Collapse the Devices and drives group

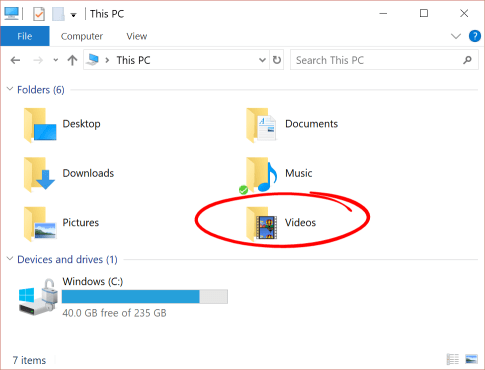[x=10, y=259]
